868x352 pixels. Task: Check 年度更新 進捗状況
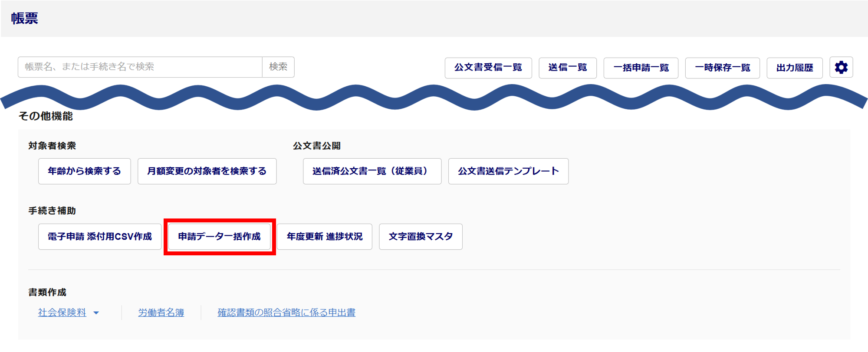pyautogui.click(x=324, y=237)
